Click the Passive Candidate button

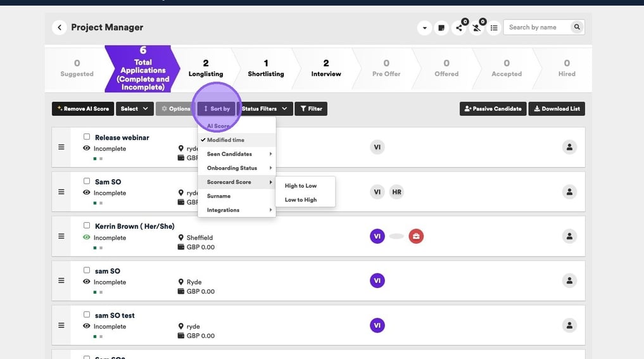click(492, 109)
